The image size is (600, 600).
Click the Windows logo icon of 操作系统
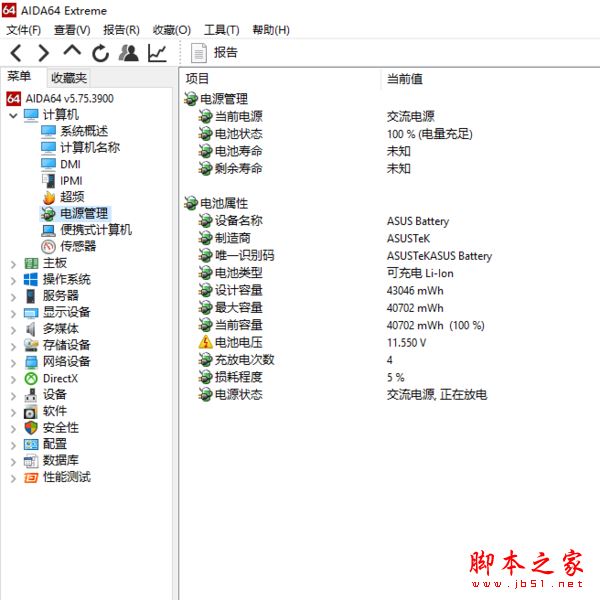pyautogui.click(x=31, y=280)
